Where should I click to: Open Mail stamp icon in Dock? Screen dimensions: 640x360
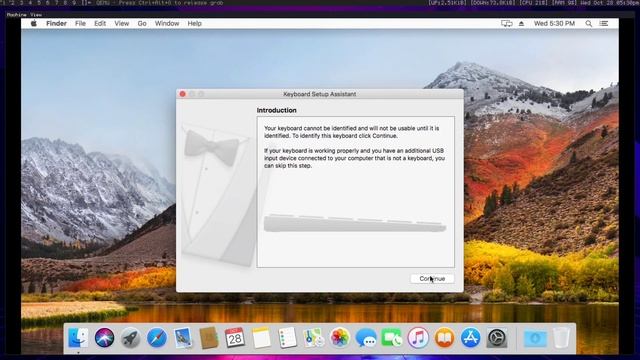click(x=183, y=338)
